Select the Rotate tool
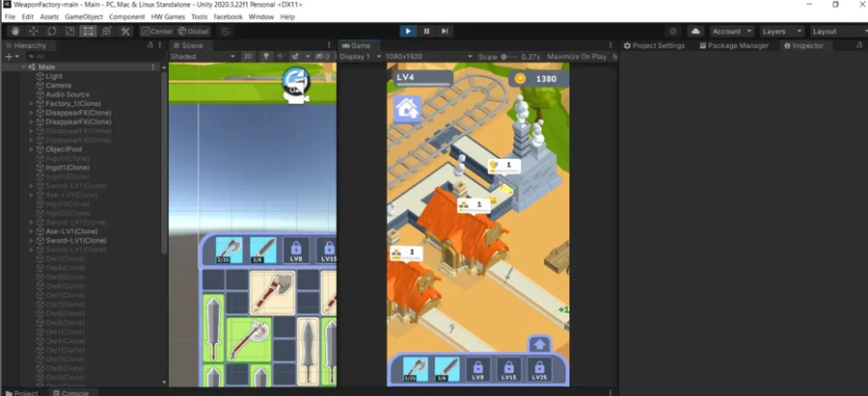Image resolution: width=868 pixels, height=396 pixels. 51,31
